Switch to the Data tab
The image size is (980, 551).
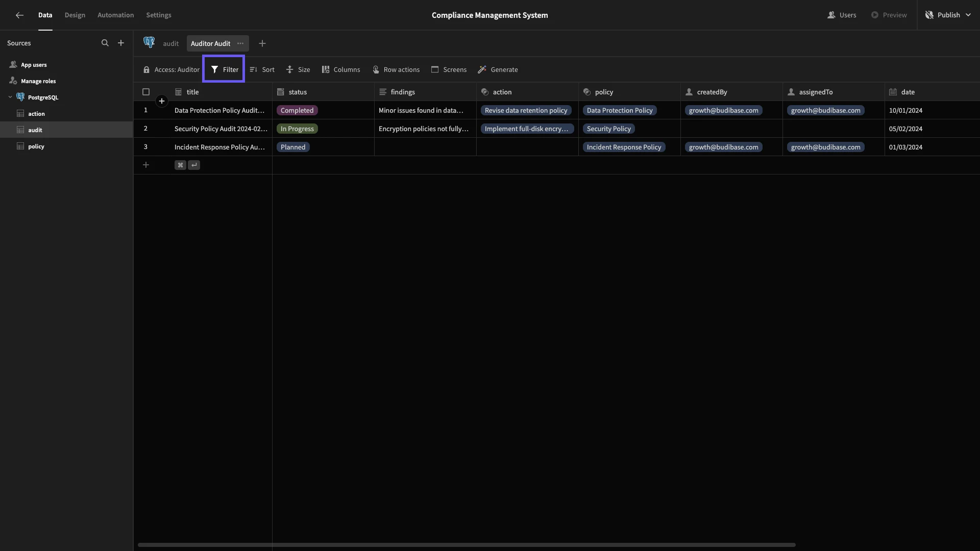[45, 15]
